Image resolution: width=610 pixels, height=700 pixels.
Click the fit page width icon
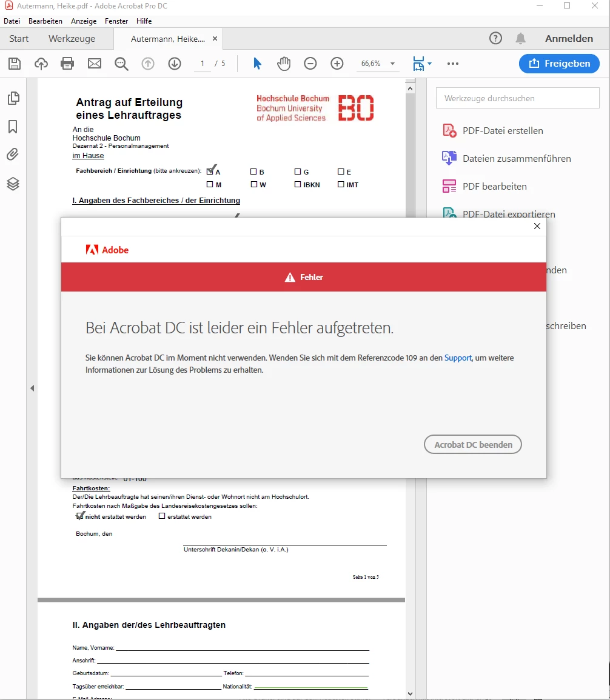[x=418, y=64]
